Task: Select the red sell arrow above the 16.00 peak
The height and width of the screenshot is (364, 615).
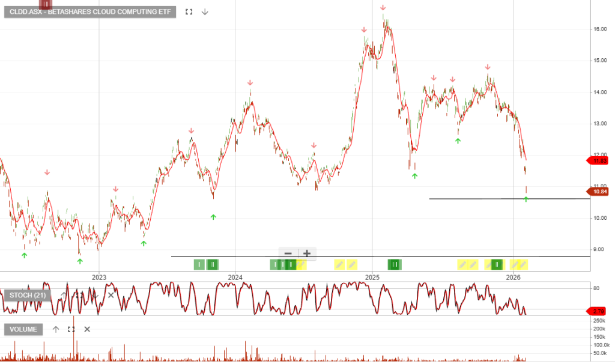Action: [x=383, y=8]
